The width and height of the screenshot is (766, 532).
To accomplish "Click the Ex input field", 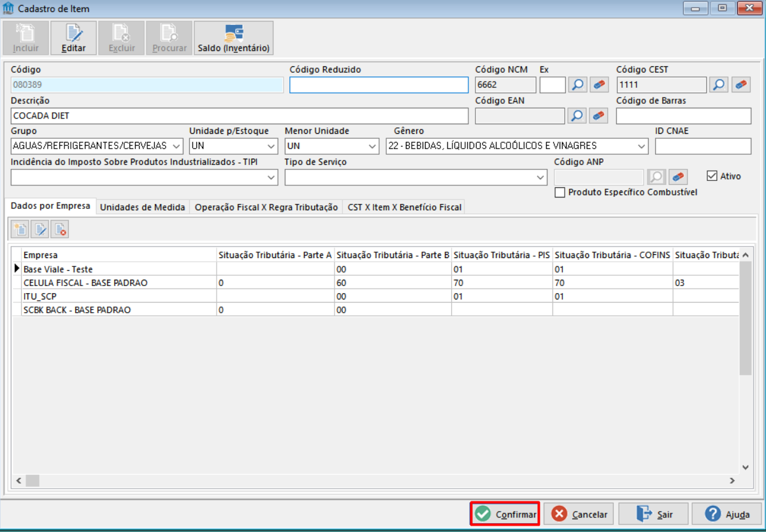I will (553, 85).
